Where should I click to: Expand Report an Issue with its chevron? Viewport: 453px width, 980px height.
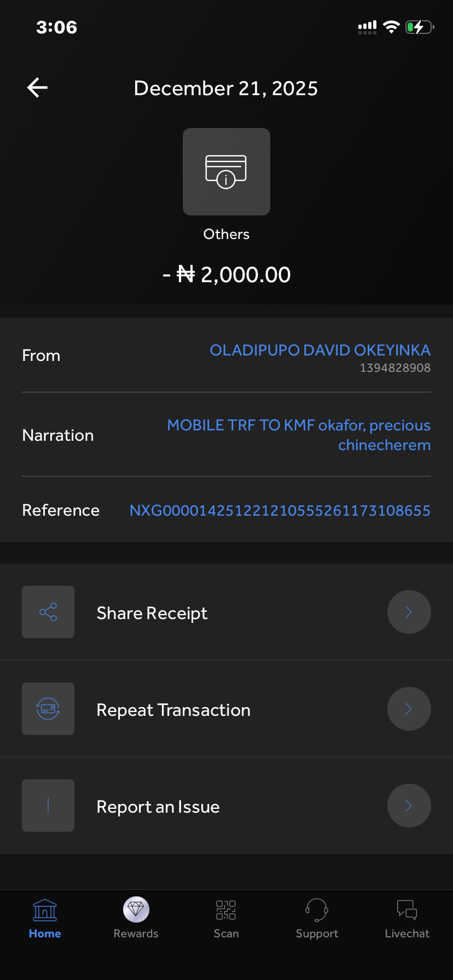point(409,806)
